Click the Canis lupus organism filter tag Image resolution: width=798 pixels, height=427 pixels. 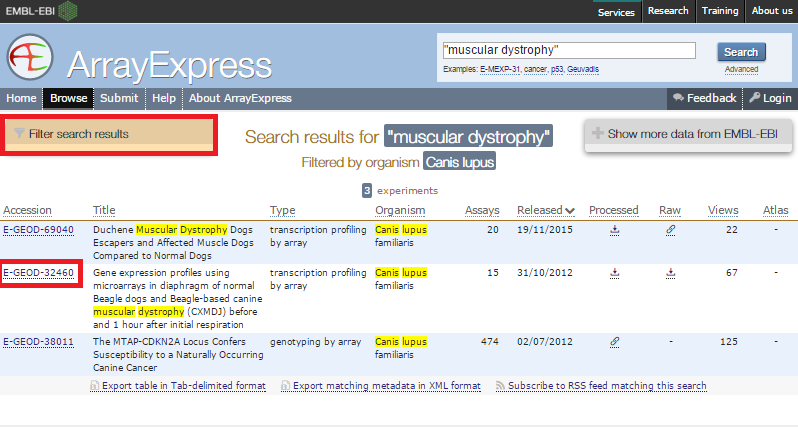pyautogui.click(x=460, y=162)
